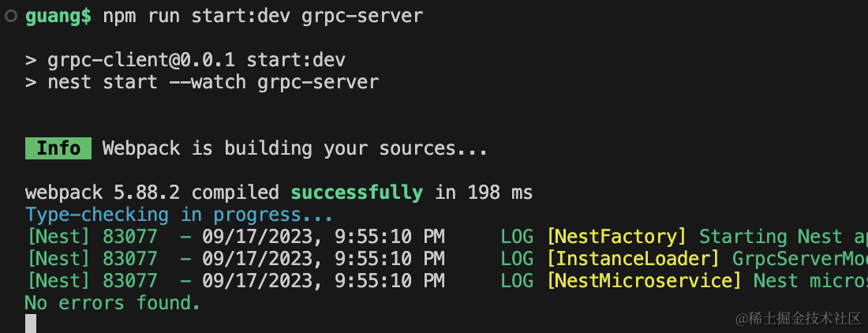Click the "npm run start:dev grpc-server" command text
This screenshot has width=868, height=333.
pos(263,16)
